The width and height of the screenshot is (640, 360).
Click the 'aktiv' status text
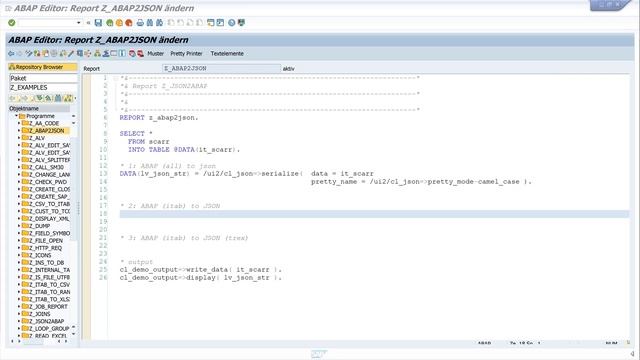(289, 69)
